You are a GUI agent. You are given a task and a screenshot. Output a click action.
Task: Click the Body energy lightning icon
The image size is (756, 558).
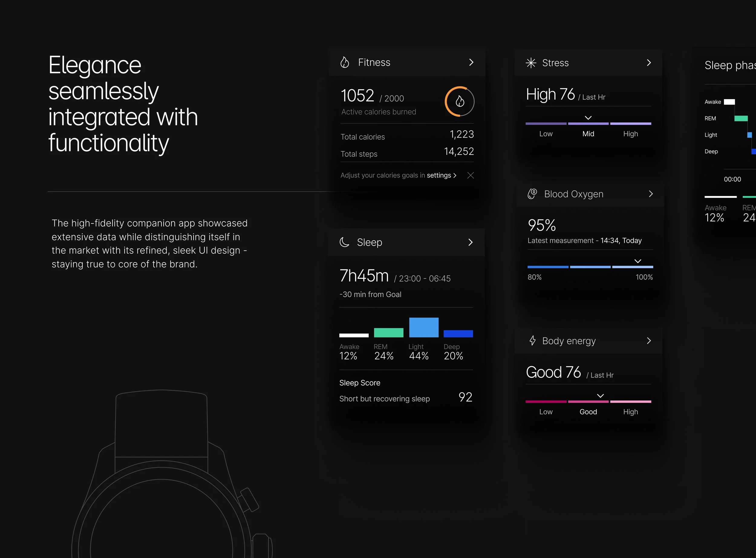(533, 341)
